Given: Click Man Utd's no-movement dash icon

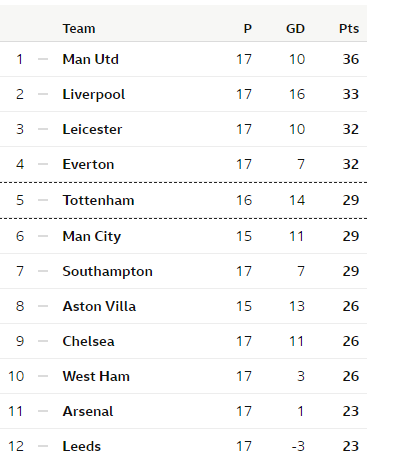Looking at the screenshot, I should coord(43,59).
